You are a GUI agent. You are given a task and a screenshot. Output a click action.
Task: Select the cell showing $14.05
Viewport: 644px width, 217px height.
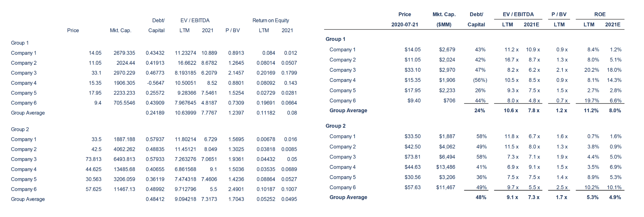point(412,50)
